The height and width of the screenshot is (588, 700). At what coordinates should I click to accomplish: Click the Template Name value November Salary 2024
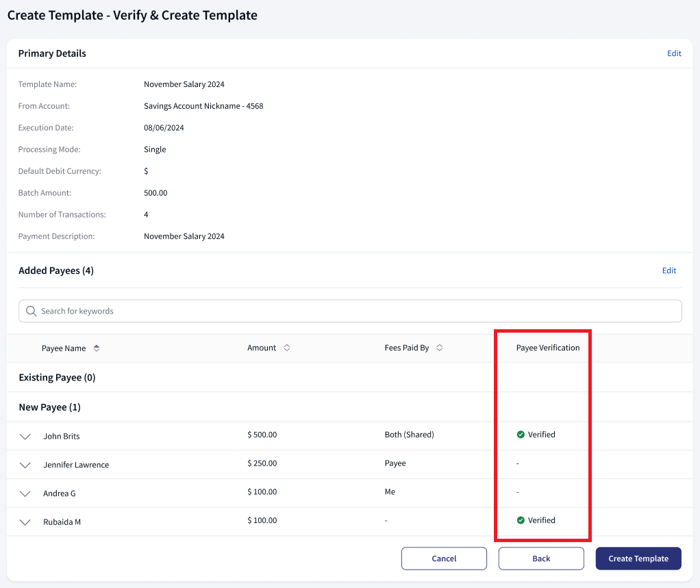click(184, 84)
